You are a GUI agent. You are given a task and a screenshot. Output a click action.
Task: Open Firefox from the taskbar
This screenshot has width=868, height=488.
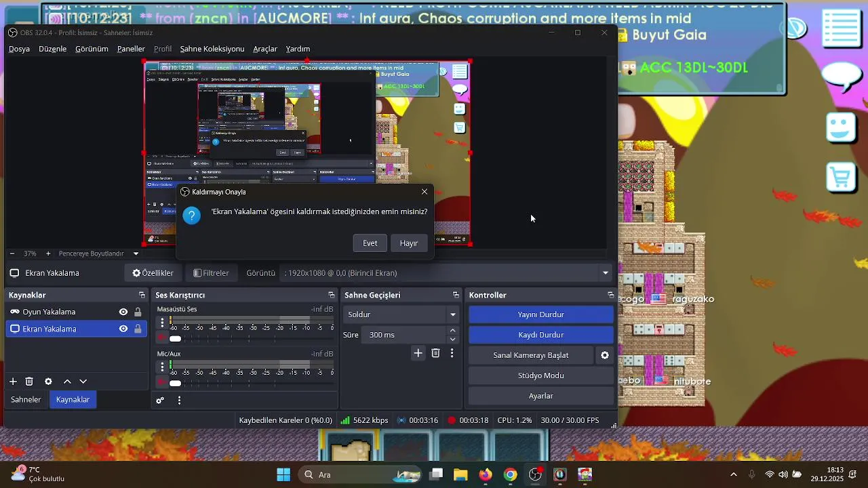[x=486, y=474]
